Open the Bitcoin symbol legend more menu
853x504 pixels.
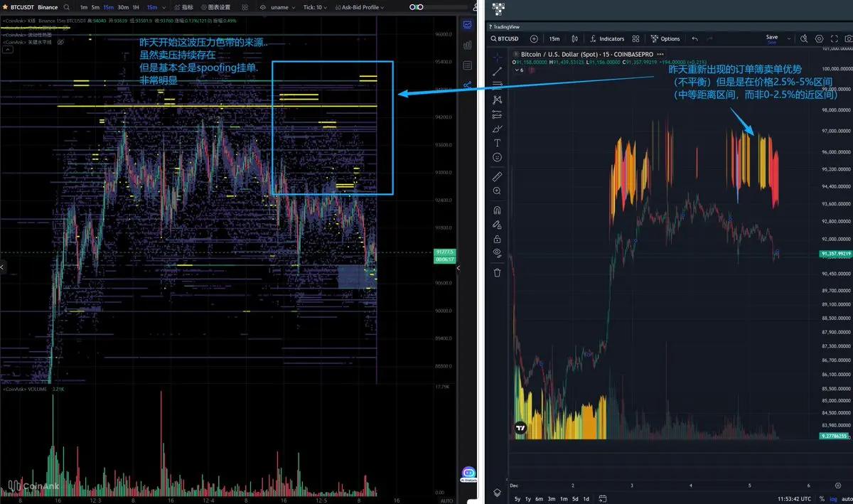(660, 54)
